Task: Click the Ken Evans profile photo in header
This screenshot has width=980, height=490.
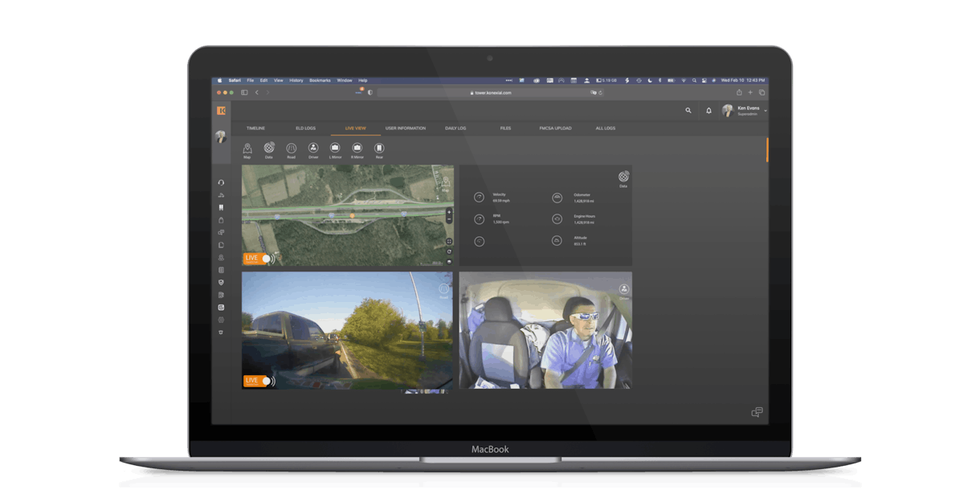Action: 728,111
